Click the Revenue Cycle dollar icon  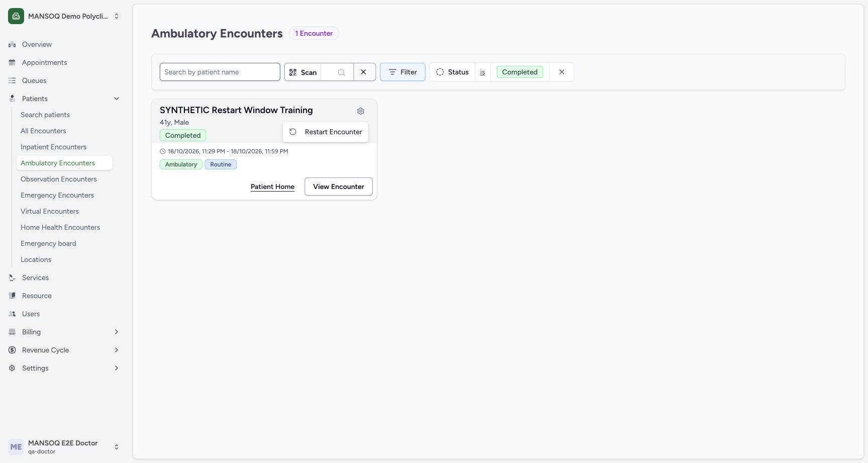[x=12, y=350]
